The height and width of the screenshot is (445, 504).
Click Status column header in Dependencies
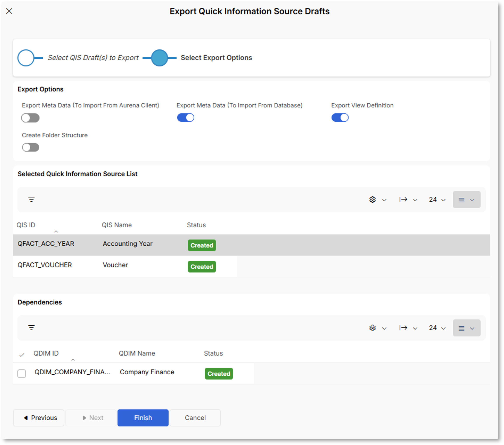pyautogui.click(x=213, y=353)
